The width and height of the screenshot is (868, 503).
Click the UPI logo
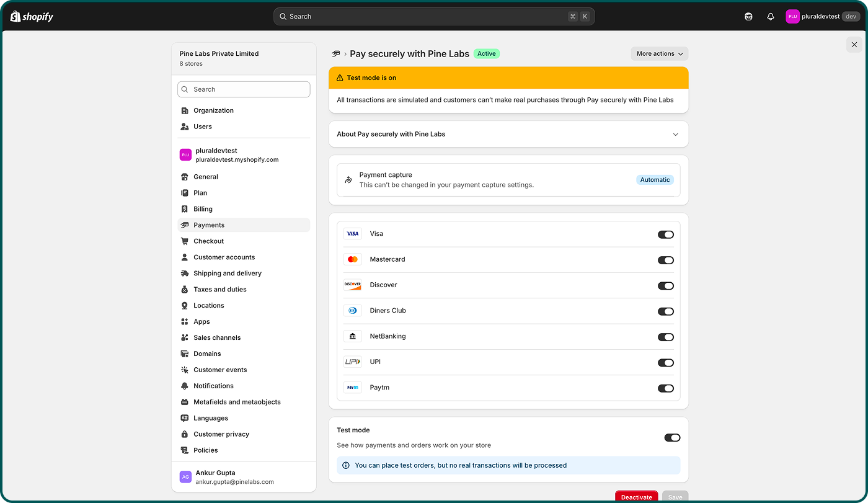pos(353,362)
